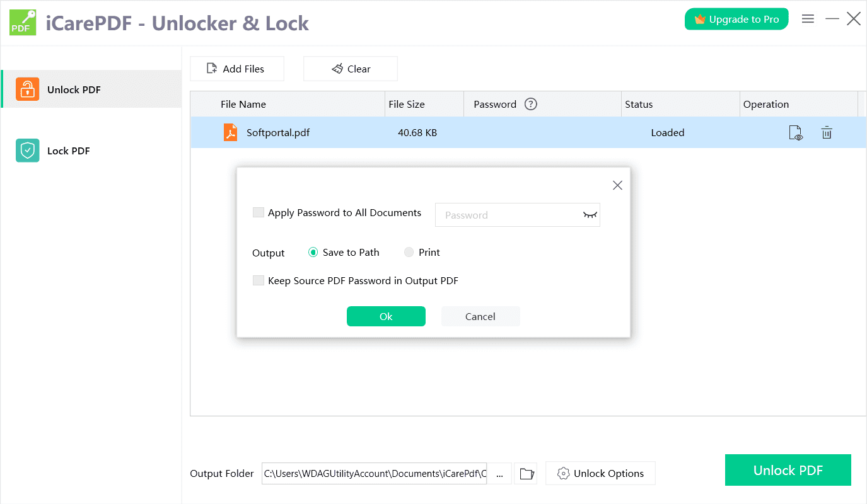Dismiss the options dialog with Cancel
This screenshot has height=504, width=867.
click(480, 316)
